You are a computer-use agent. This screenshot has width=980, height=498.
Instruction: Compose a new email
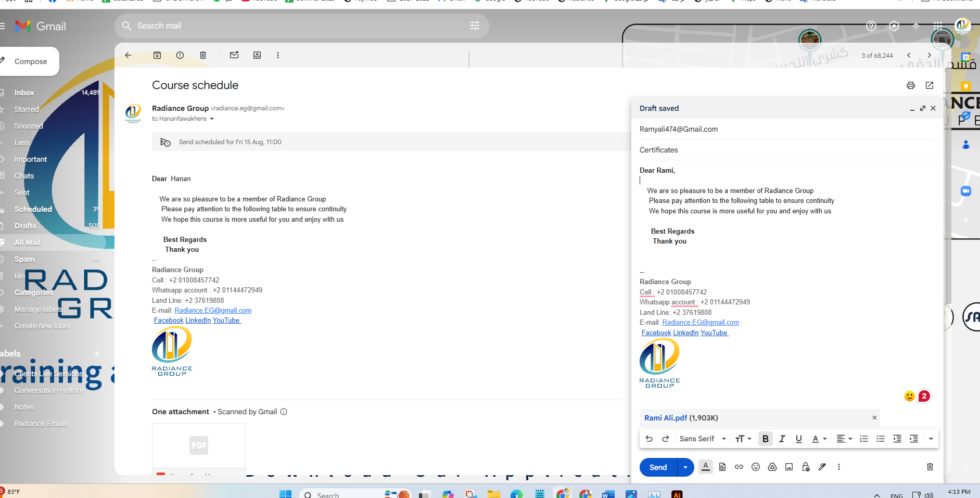29,61
